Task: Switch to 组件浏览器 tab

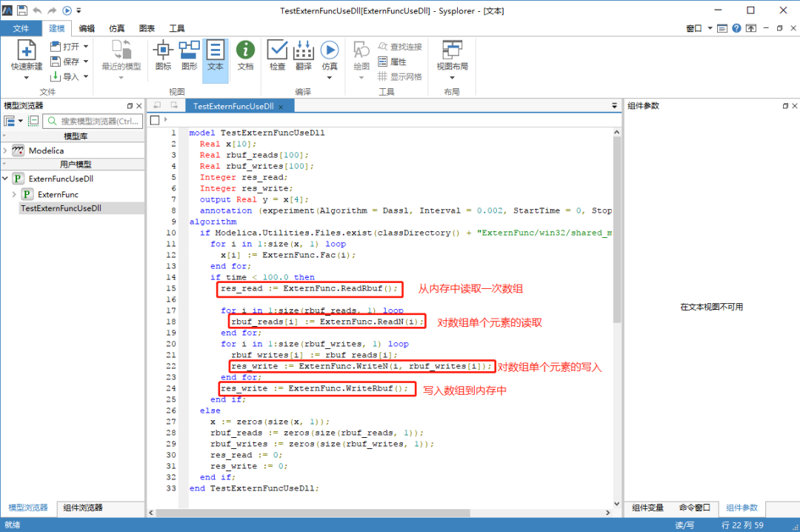Action: 83,508
